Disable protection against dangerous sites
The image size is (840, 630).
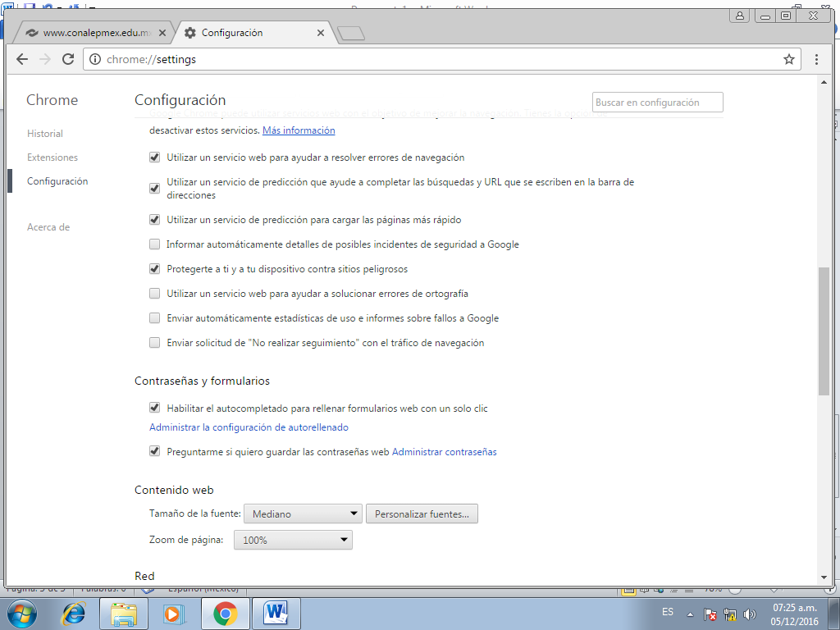tap(154, 269)
